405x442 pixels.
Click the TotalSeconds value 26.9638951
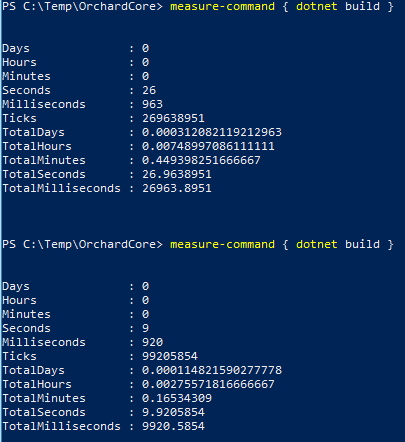pos(177,174)
